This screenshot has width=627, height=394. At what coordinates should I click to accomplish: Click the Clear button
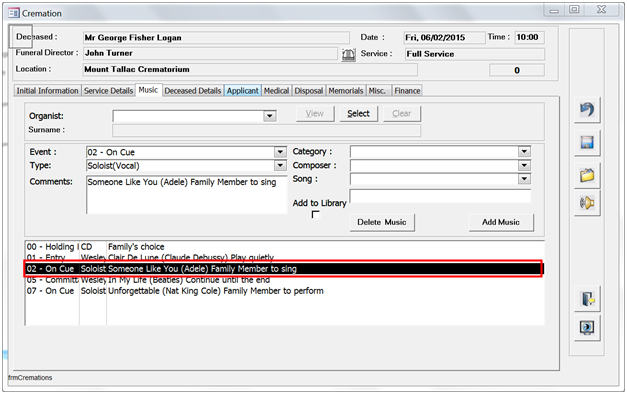click(401, 114)
